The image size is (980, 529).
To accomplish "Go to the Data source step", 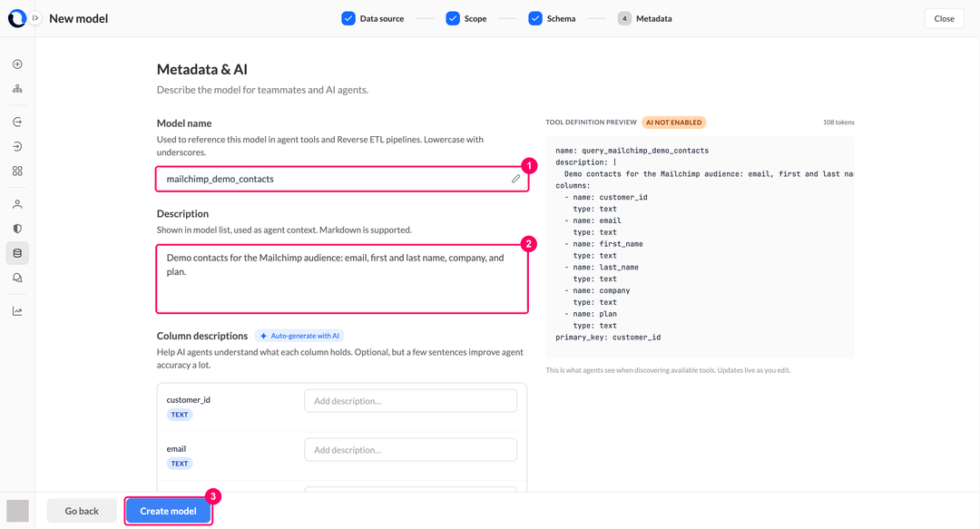I will [373, 19].
